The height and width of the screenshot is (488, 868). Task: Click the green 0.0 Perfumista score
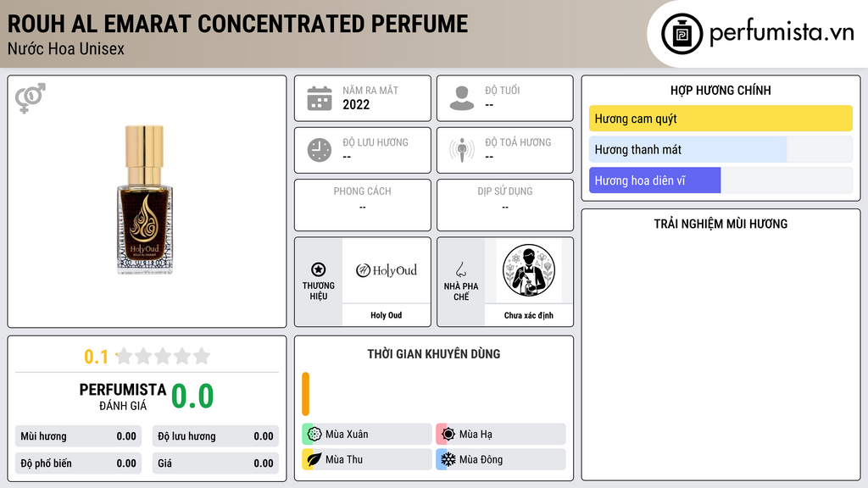(x=192, y=396)
